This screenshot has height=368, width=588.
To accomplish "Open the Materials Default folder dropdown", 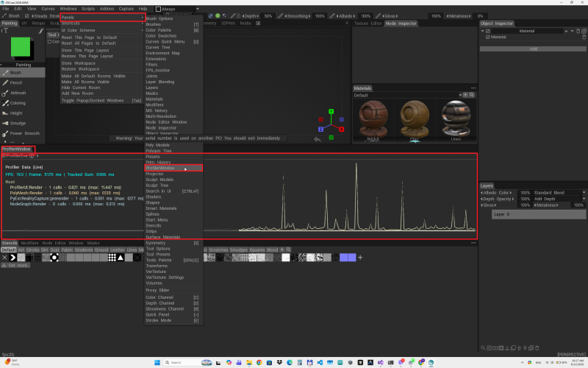I will (460, 95).
